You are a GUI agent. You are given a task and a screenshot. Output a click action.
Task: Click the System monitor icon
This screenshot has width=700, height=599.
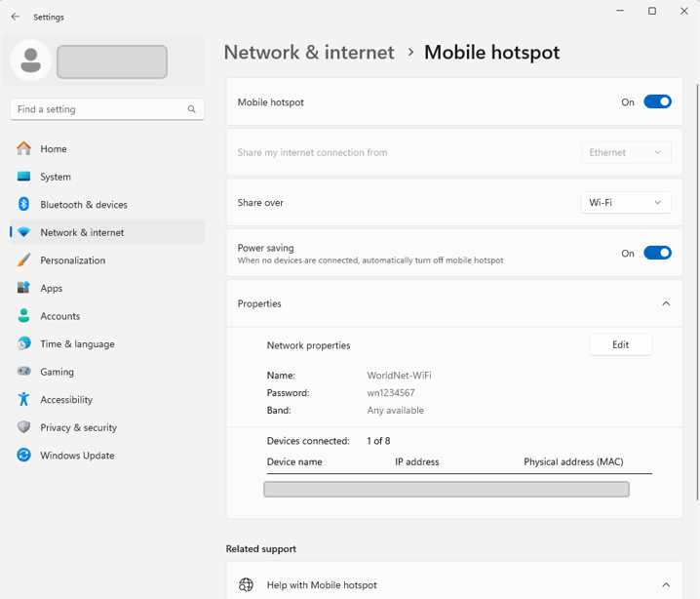click(24, 177)
